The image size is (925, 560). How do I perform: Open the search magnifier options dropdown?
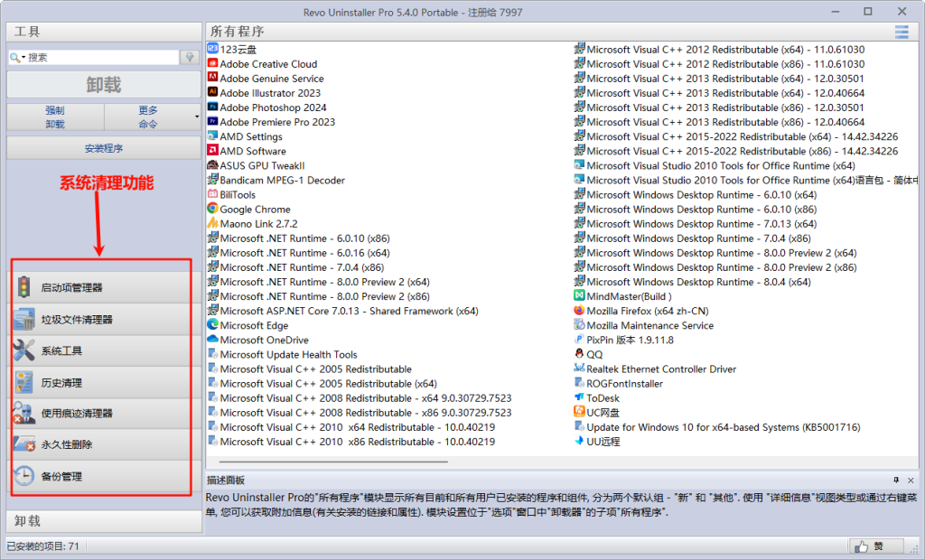pos(16,57)
